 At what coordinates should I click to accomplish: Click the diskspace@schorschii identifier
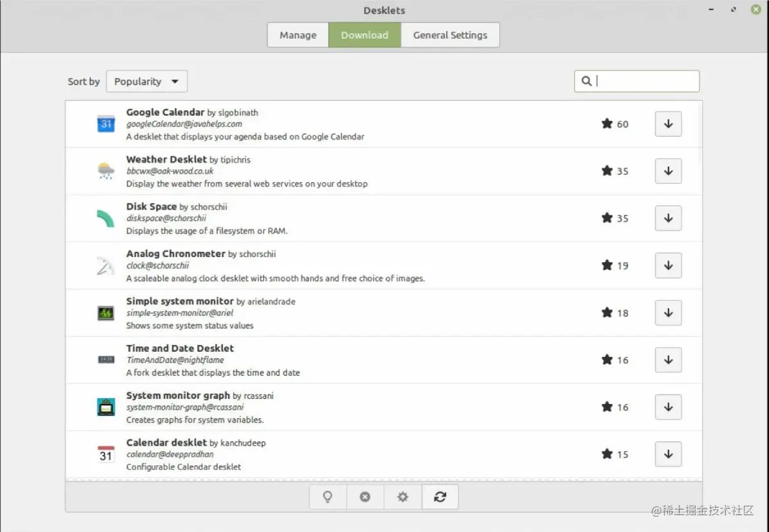166,219
